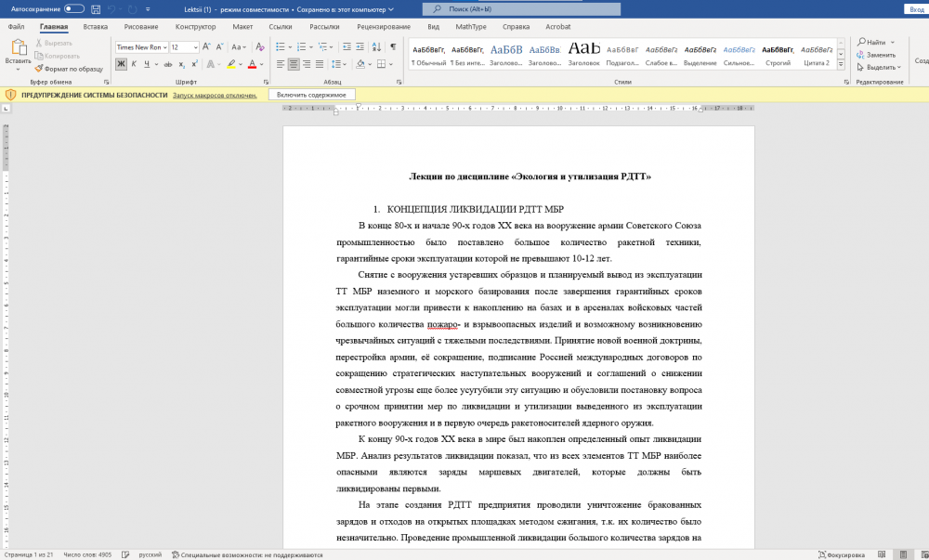Screen dimensions: 929x560
Task: Toggle the Автосохранение switch
Action: coord(73,8)
